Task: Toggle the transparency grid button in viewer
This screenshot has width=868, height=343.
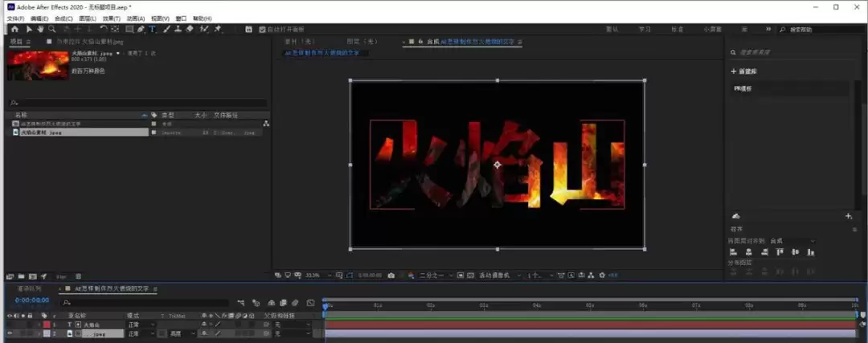Action: [470, 275]
